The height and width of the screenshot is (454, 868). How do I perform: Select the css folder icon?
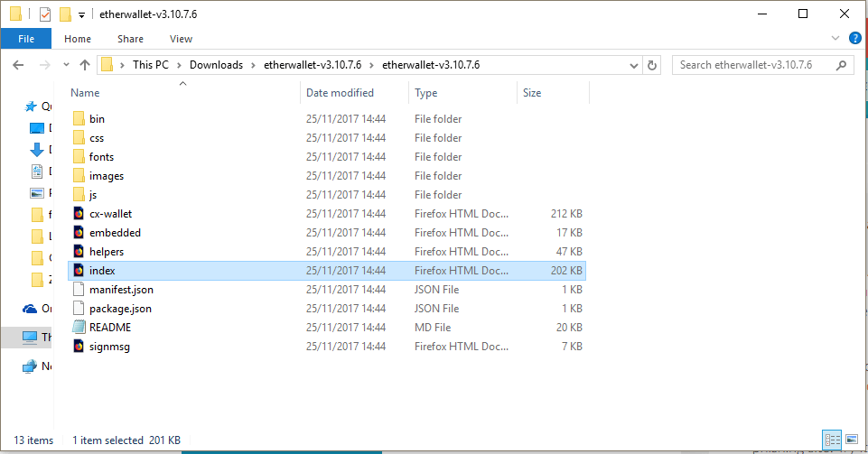tap(79, 138)
